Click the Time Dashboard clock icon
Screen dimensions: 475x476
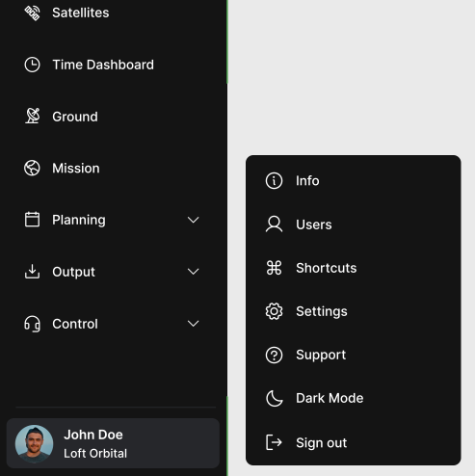click(x=32, y=65)
